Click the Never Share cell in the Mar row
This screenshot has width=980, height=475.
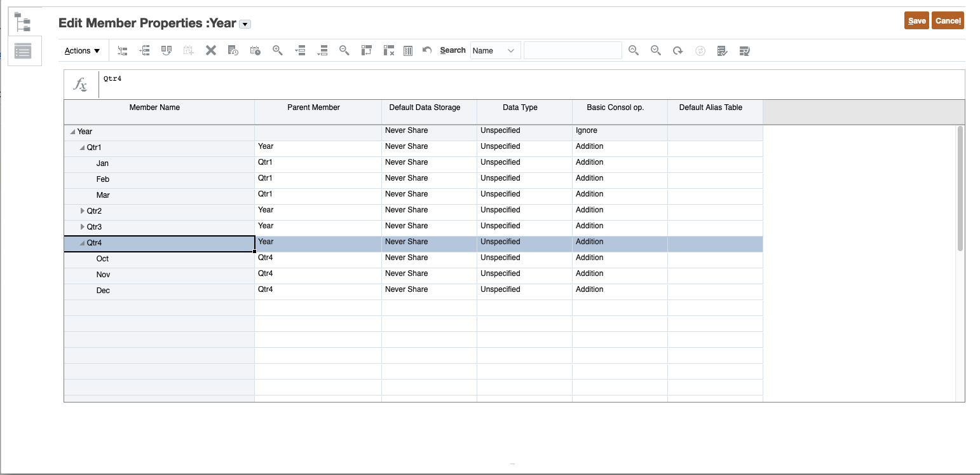(429, 195)
